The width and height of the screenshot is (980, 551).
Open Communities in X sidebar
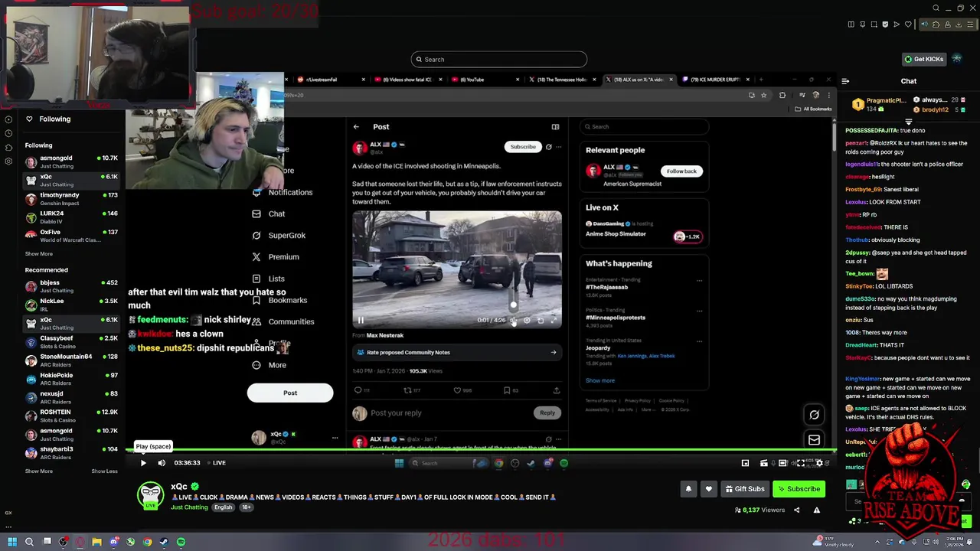(283, 322)
